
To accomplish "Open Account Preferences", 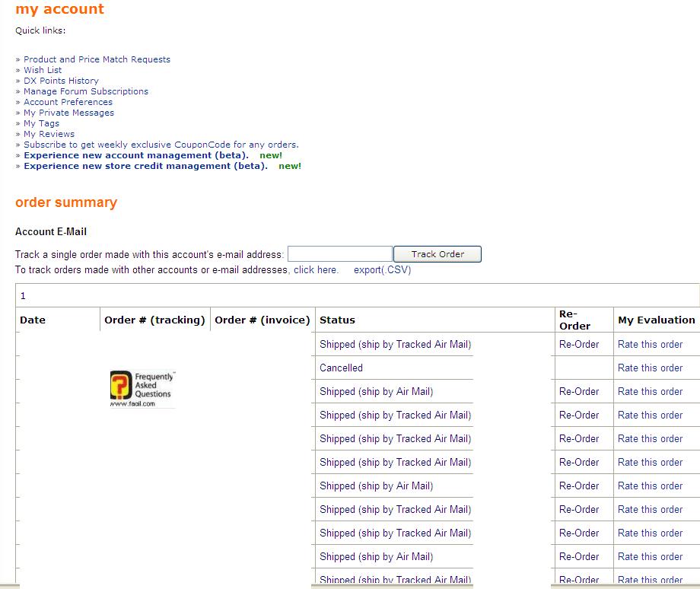I will (x=68, y=102).
